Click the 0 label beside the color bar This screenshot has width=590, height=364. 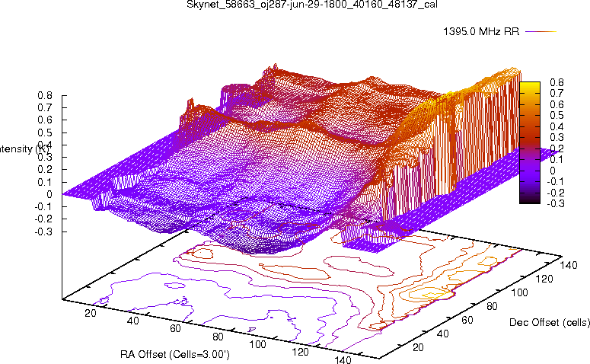tap(553, 171)
